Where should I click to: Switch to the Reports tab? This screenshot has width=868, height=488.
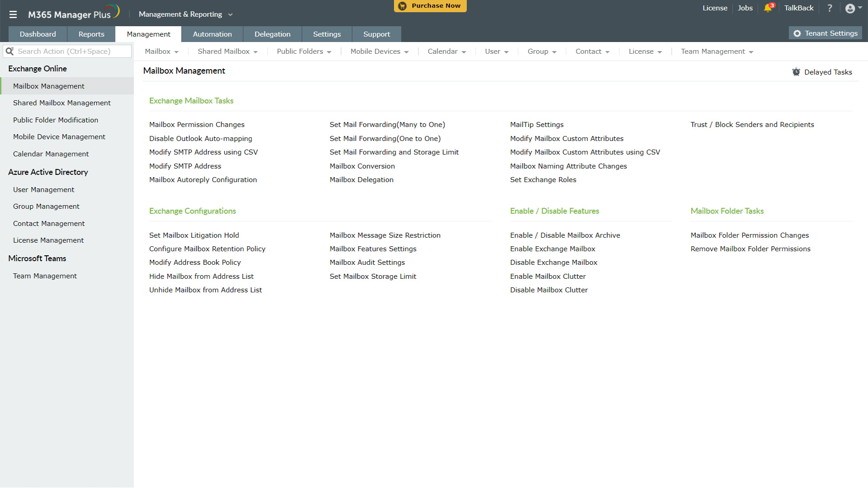click(91, 34)
